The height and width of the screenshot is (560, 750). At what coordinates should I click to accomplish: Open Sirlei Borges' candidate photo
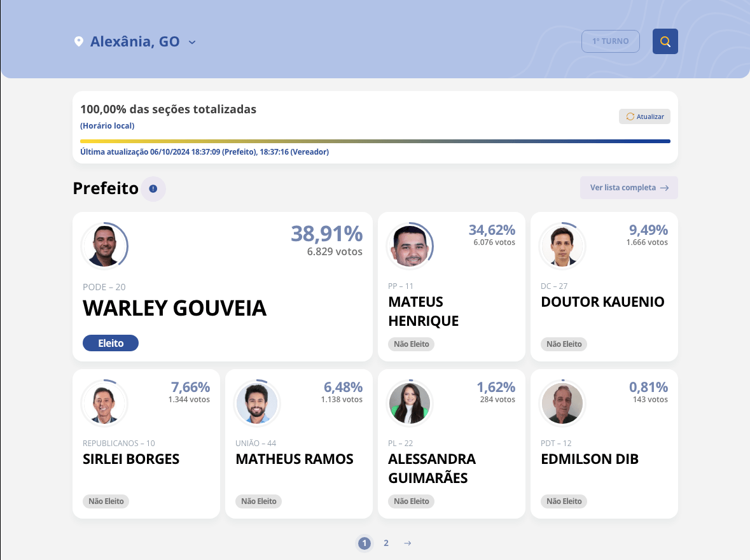point(104,403)
